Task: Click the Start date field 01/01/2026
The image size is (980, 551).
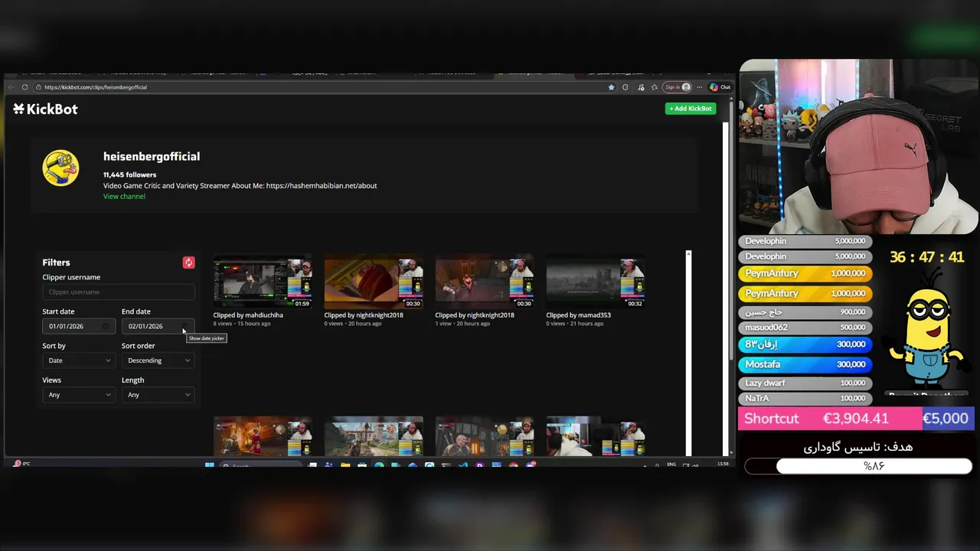Action: pyautogui.click(x=78, y=326)
